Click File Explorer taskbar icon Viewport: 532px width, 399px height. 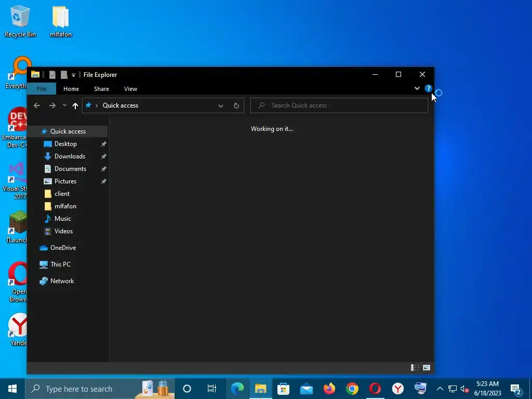pos(261,389)
